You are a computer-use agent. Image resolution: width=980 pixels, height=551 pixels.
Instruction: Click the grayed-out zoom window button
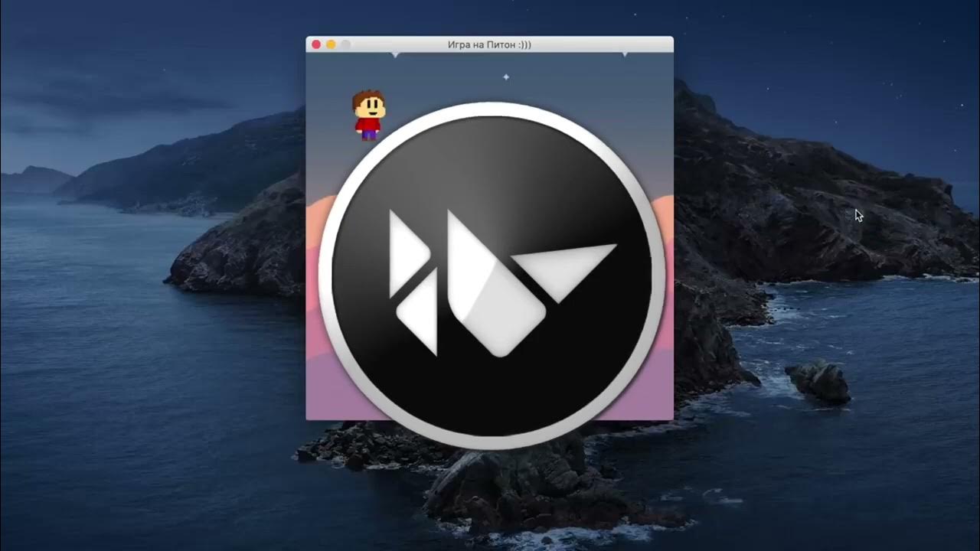(345, 45)
